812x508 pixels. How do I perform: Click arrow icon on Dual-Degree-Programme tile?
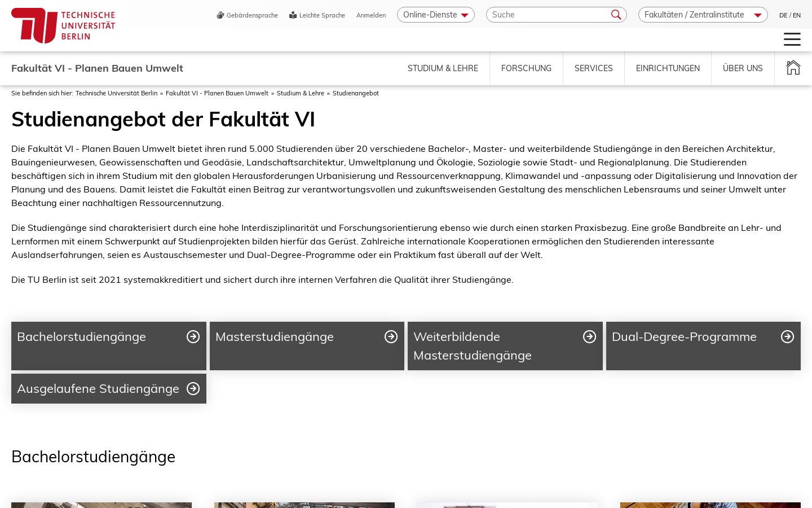pyautogui.click(x=787, y=336)
